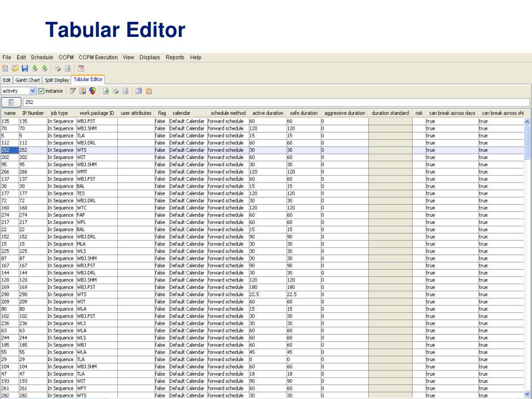Click the Print icon in the top toolbar
Image resolution: width=532 pixels, height=399 pixels.
(x=58, y=69)
